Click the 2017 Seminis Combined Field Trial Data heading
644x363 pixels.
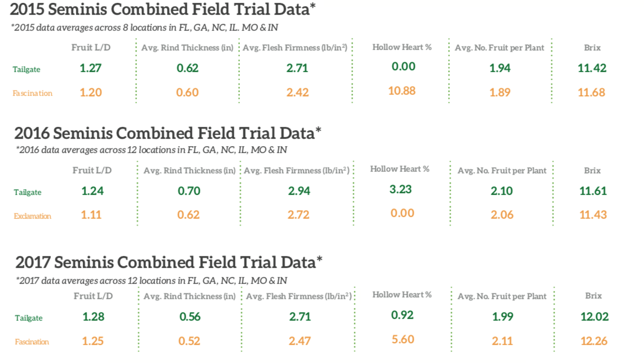click(x=169, y=263)
